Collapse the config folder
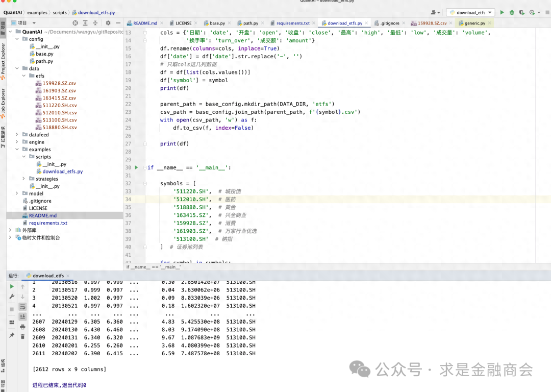 coord(17,39)
